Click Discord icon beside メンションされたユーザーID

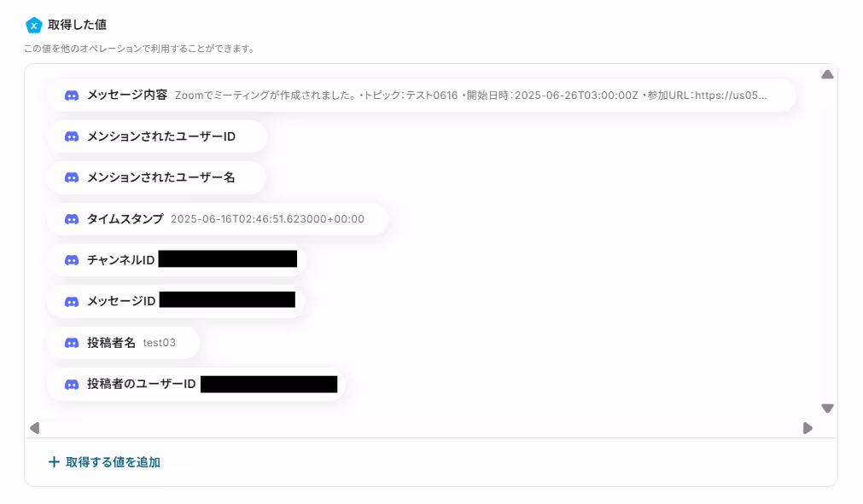pyautogui.click(x=72, y=136)
